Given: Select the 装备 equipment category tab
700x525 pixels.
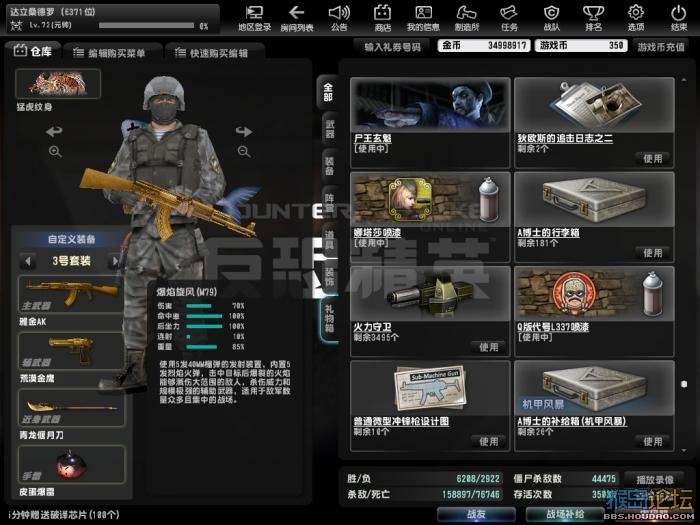Looking at the screenshot, I should tap(329, 165).
